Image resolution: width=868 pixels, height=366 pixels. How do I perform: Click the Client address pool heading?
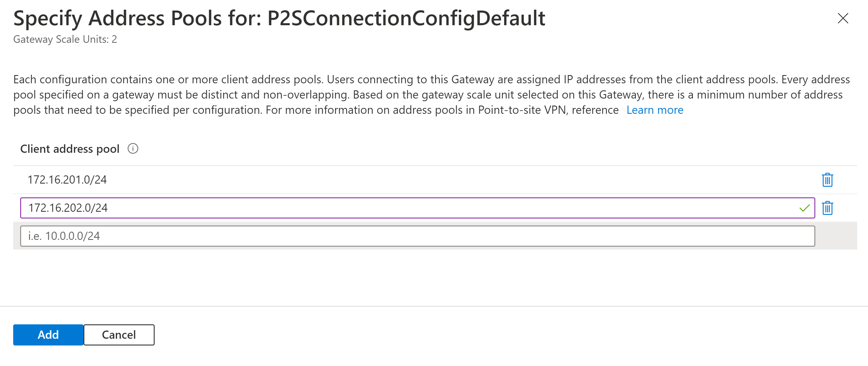pos(70,148)
